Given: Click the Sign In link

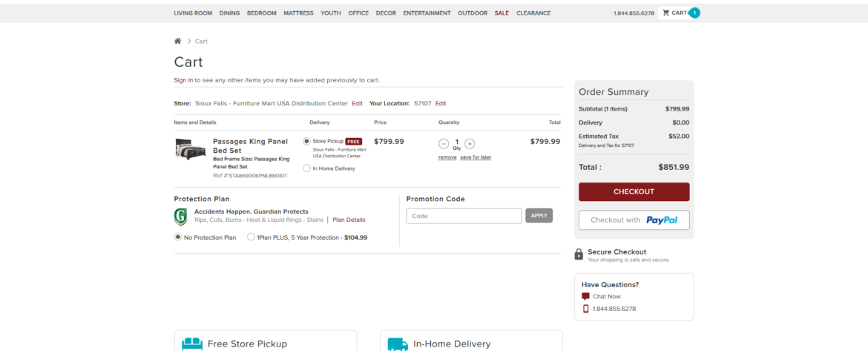Looking at the screenshot, I should point(183,80).
